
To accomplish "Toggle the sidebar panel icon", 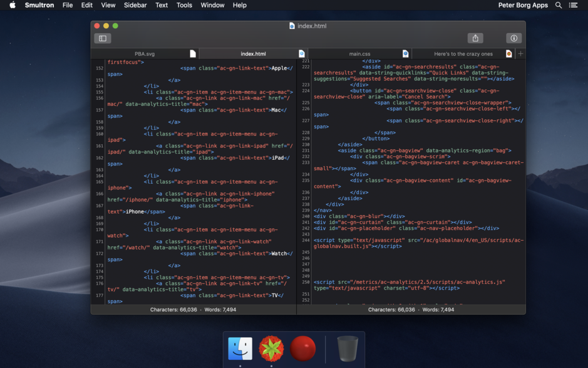I will [x=102, y=38].
